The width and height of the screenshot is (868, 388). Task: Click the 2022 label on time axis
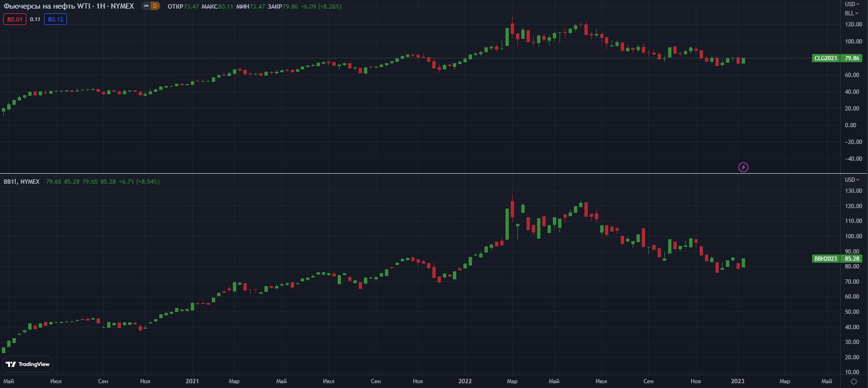[x=465, y=381]
